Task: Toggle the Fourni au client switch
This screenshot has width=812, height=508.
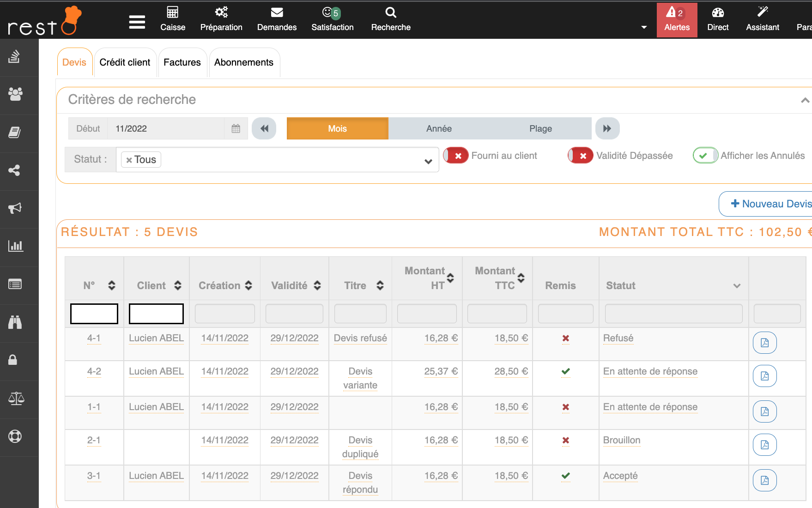Action: click(456, 156)
